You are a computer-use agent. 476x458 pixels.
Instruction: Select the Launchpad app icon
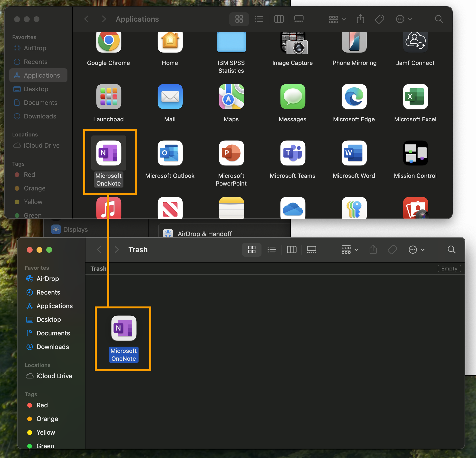point(109,97)
